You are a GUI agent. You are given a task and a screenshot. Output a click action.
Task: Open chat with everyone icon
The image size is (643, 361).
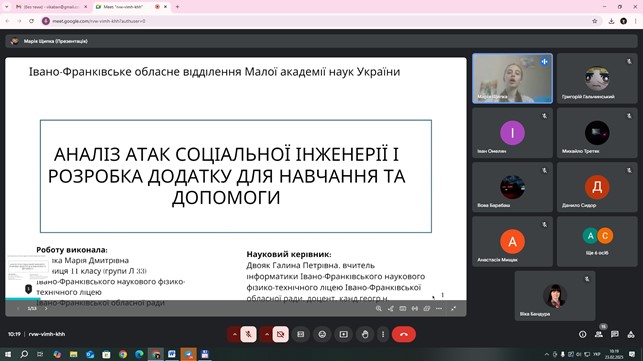tap(615, 334)
